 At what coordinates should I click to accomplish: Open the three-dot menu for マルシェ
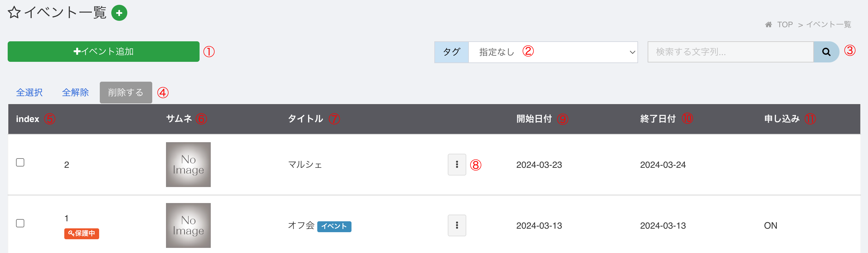[457, 165]
